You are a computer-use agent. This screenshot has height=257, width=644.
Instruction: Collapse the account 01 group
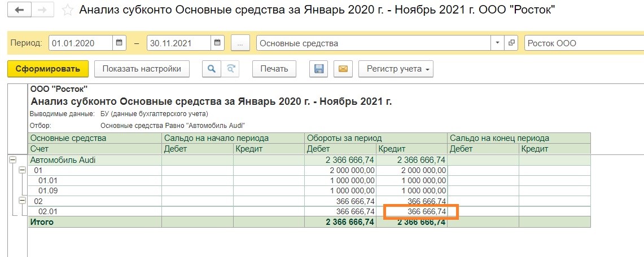click(x=23, y=170)
